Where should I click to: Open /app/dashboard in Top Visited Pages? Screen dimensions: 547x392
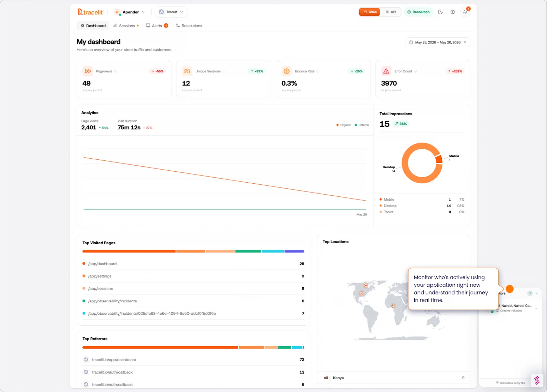click(193, 264)
